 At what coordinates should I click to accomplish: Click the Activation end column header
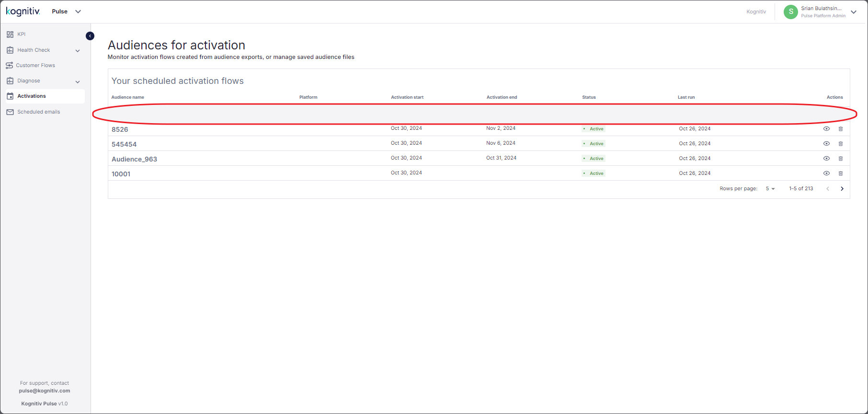tap(502, 97)
